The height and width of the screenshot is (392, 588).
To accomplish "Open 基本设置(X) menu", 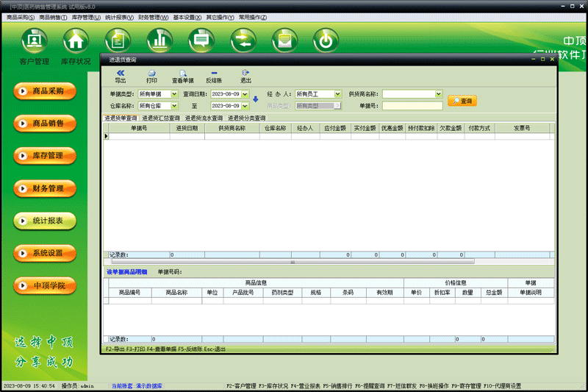I will click(187, 17).
